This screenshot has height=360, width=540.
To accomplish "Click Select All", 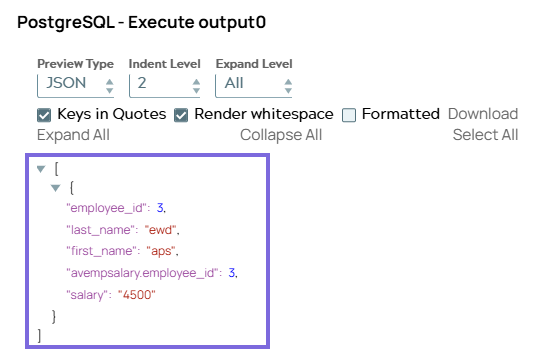I will [485, 135].
